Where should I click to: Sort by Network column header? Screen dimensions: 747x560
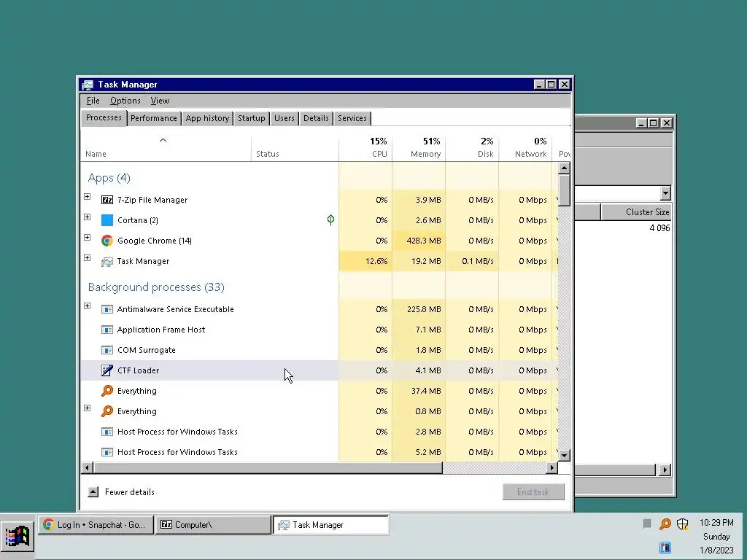(525, 147)
